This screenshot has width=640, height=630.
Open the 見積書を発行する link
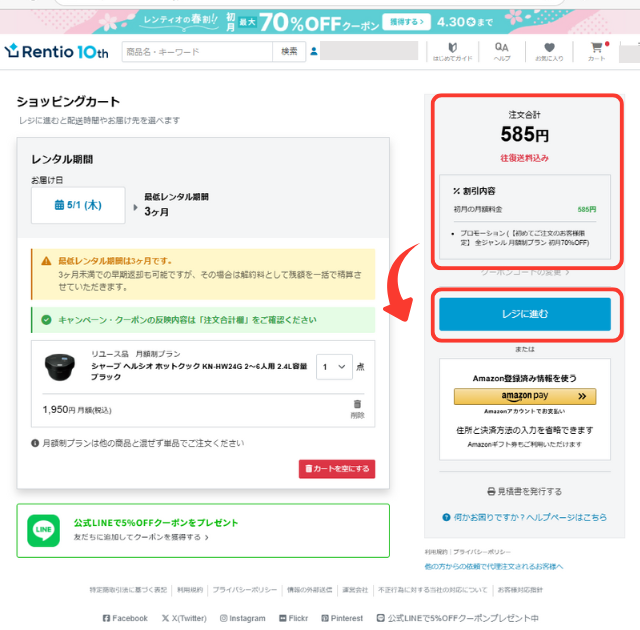(525, 491)
